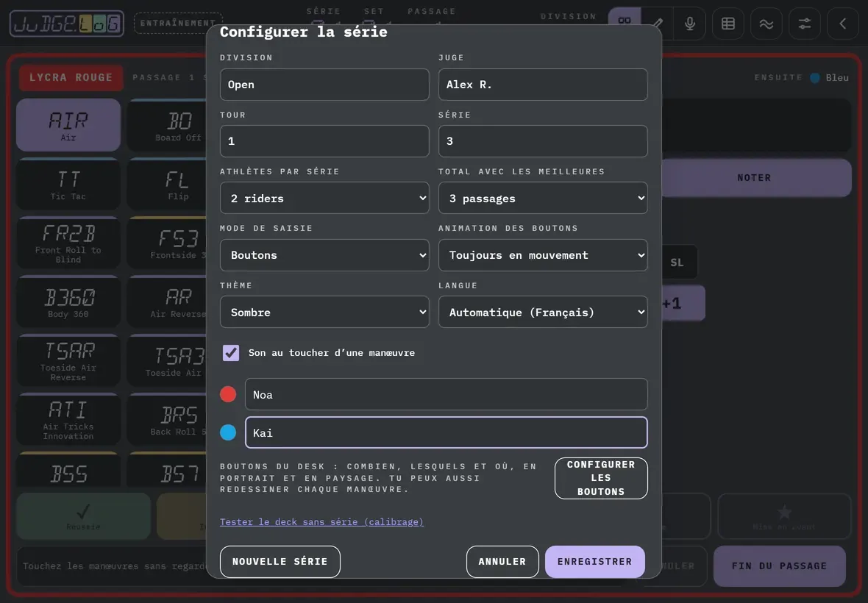
Task: Open the sliders settings icon
Action: point(804,24)
